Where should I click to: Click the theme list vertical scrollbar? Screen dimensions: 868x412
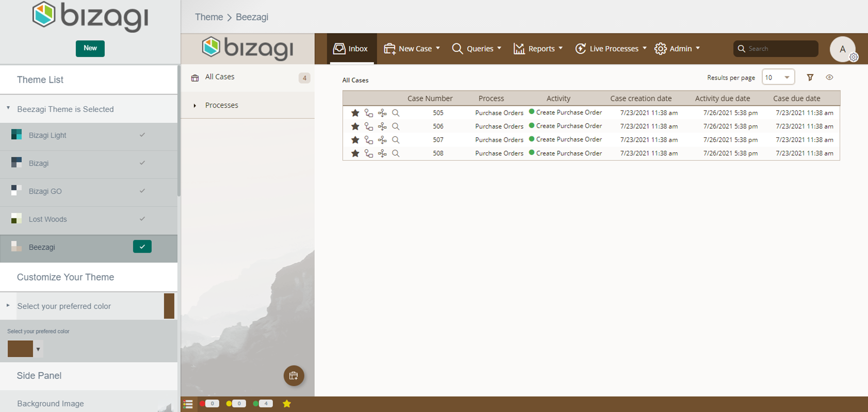(x=179, y=131)
